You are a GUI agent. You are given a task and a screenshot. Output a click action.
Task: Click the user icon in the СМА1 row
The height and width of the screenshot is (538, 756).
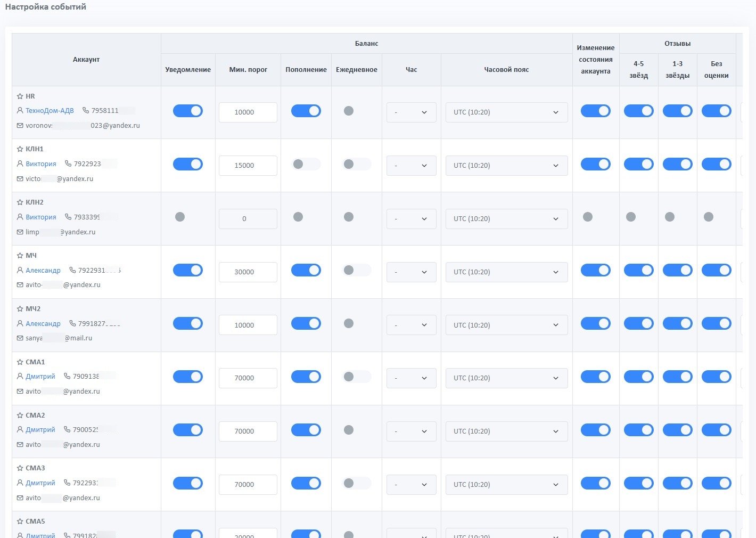pyautogui.click(x=20, y=377)
